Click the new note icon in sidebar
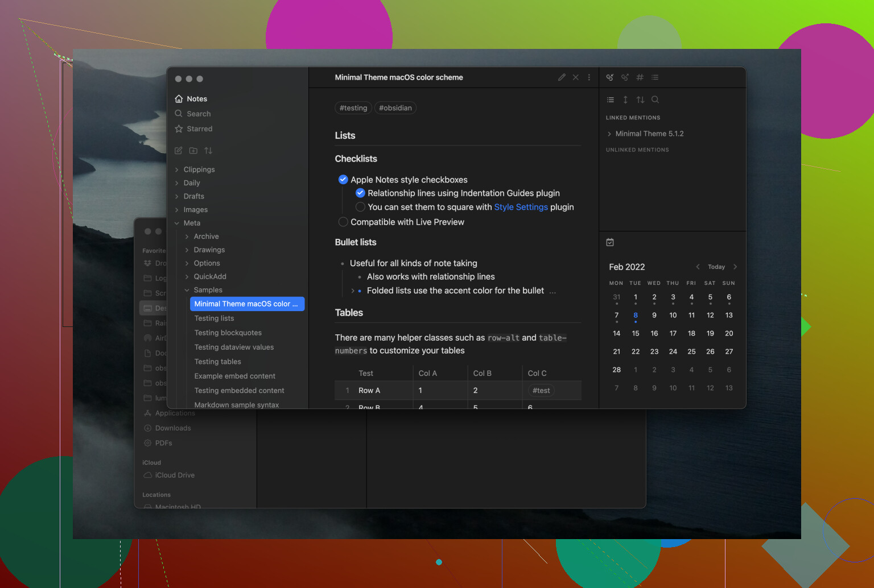This screenshot has width=874, height=588. tap(179, 151)
